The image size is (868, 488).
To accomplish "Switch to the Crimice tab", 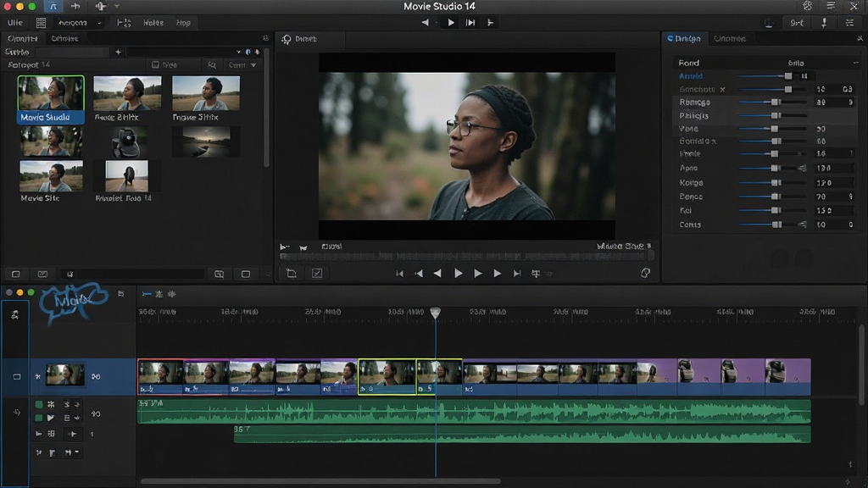I will coord(64,39).
